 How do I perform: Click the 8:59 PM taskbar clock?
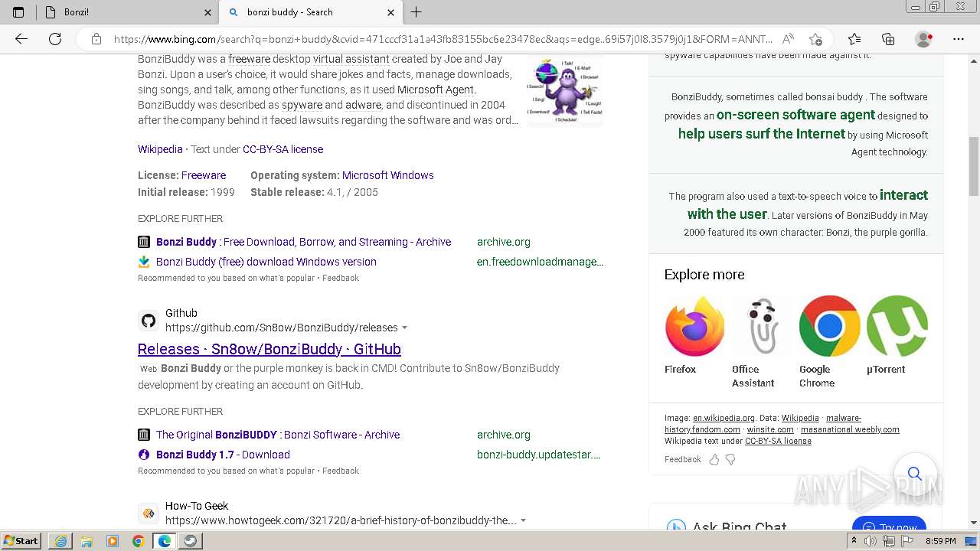940,541
